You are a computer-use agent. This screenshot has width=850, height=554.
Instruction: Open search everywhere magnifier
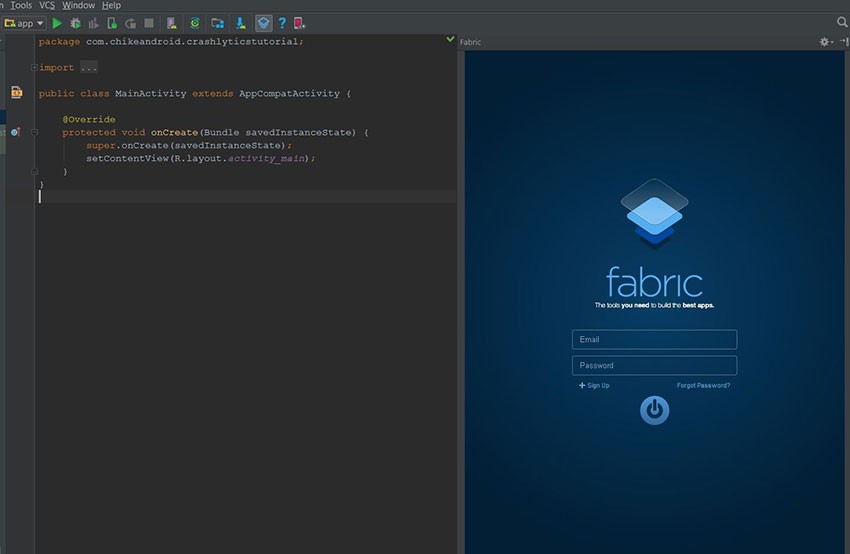click(842, 22)
